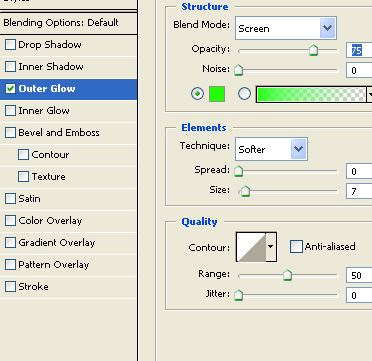Enable the Color Overlay checkbox
This screenshot has height=361, width=372.
coord(10,221)
